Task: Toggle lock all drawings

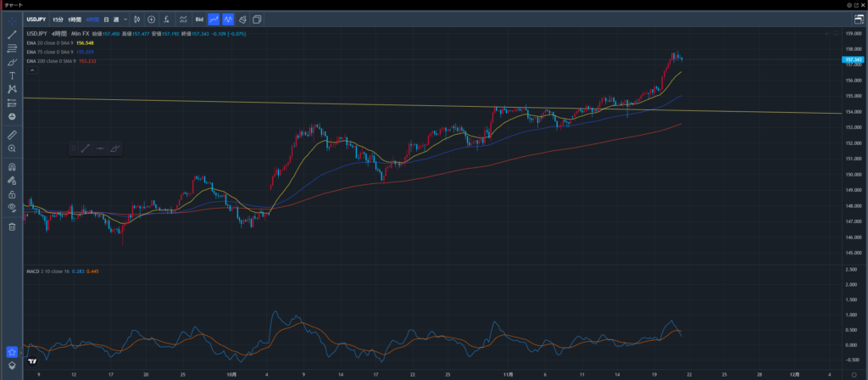Action: pos(12,193)
